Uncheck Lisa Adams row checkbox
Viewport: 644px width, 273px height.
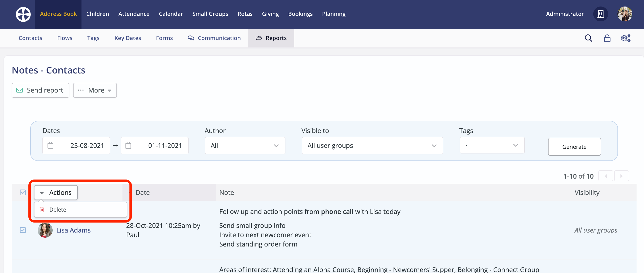[x=23, y=230]
